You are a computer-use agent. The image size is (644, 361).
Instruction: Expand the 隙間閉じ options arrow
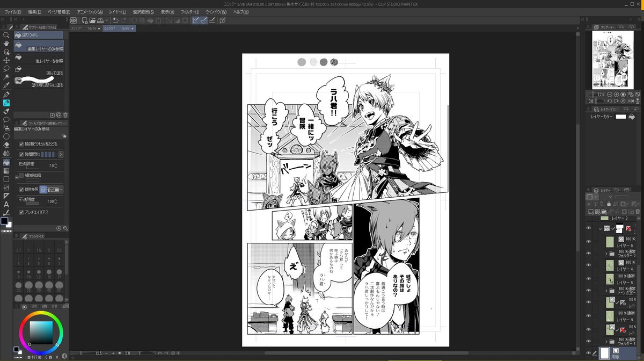61,154
